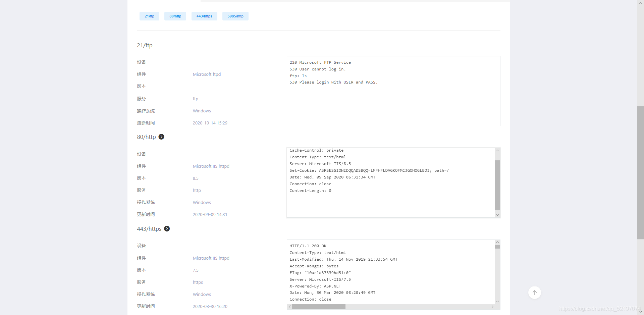The width and height of the screenshot is (644, 315).
Task: Select the 21/ftp port tag
Action: [149, 16]
